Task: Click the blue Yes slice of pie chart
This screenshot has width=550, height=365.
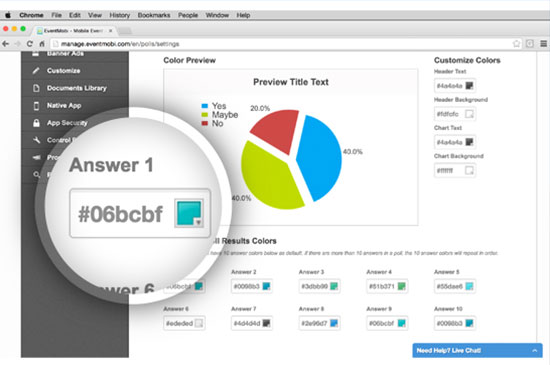Action: coord(320,157)
